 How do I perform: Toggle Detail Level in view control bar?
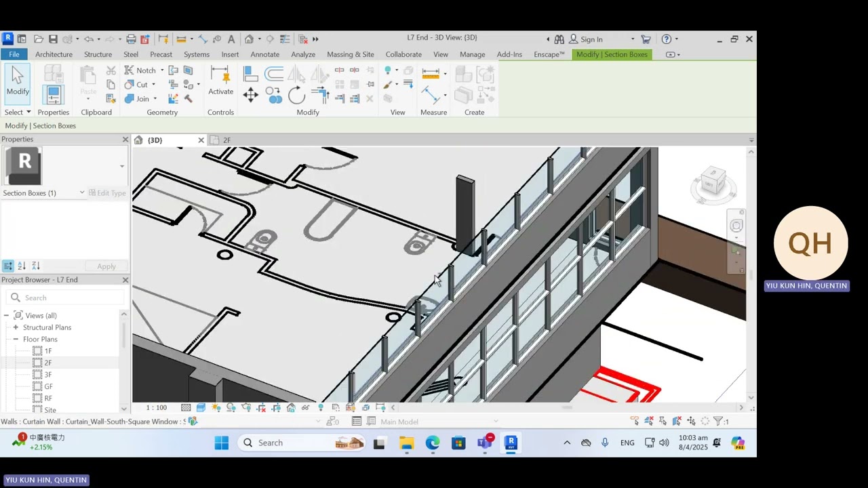[x=186, y=407]
